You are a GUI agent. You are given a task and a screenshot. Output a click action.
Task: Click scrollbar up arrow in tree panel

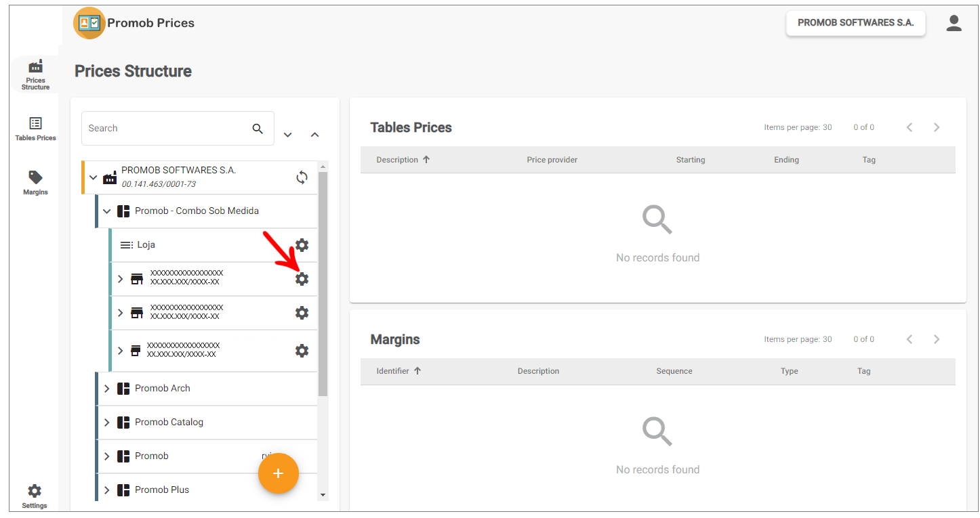323,166
